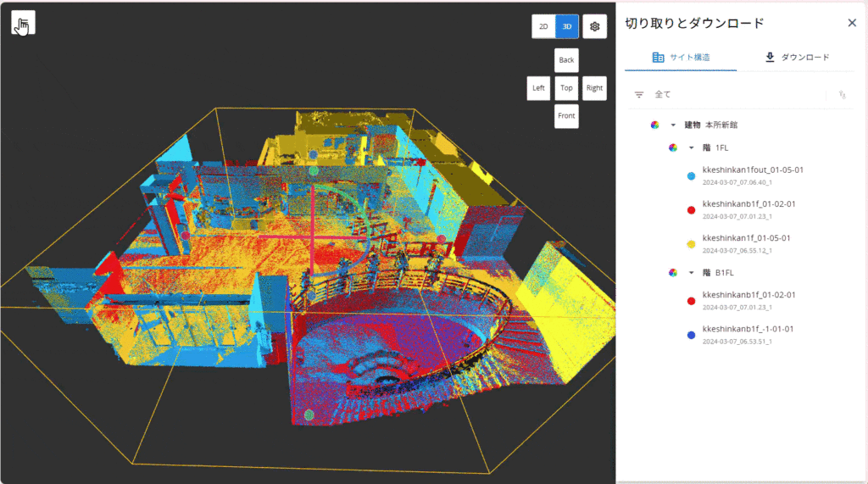Set the camera to Left view

[x=538, y=88]
